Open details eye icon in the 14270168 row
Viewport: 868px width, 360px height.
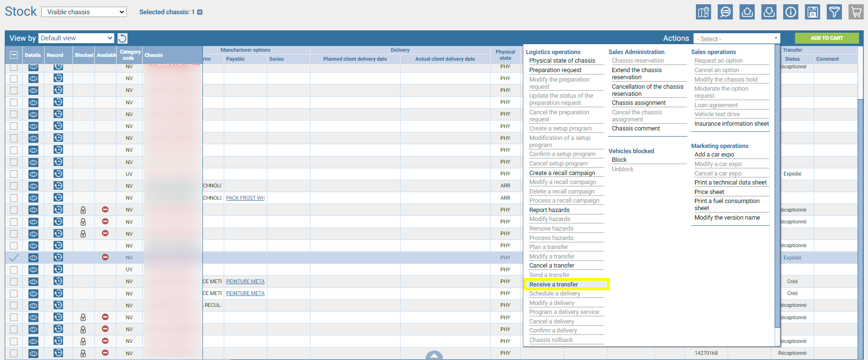coord(33,353)
